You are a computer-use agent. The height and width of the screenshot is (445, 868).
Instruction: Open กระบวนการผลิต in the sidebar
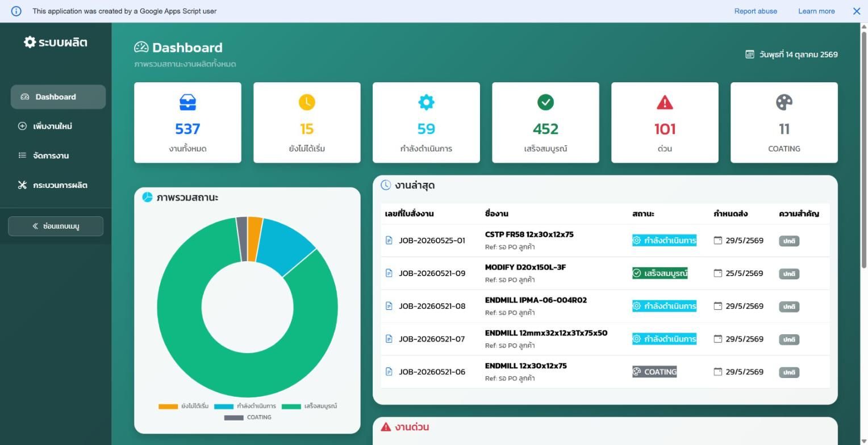[58, 185]
